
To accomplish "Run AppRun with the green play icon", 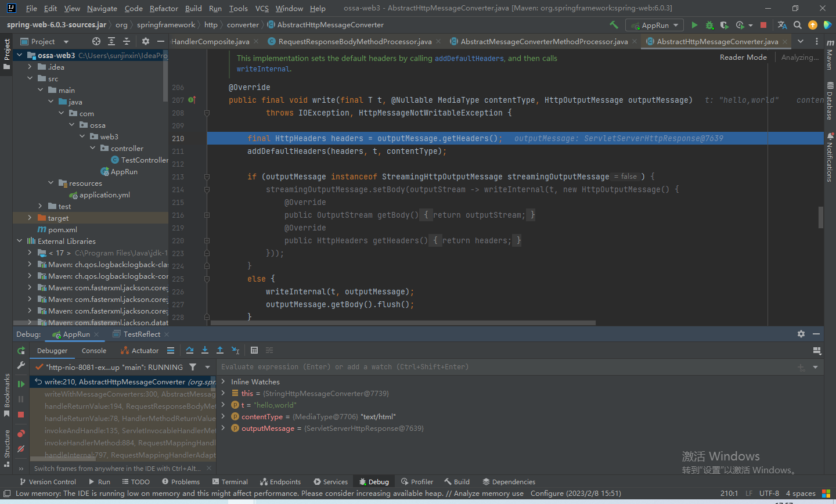I will (x=694, y=25).
